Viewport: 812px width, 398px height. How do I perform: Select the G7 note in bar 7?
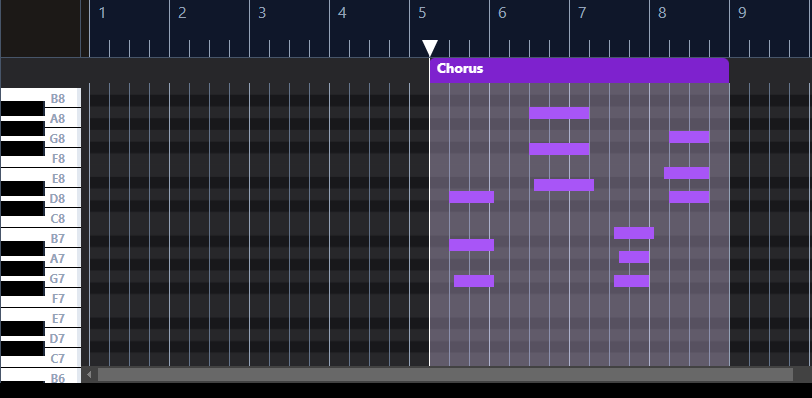[x=632, y=281]
